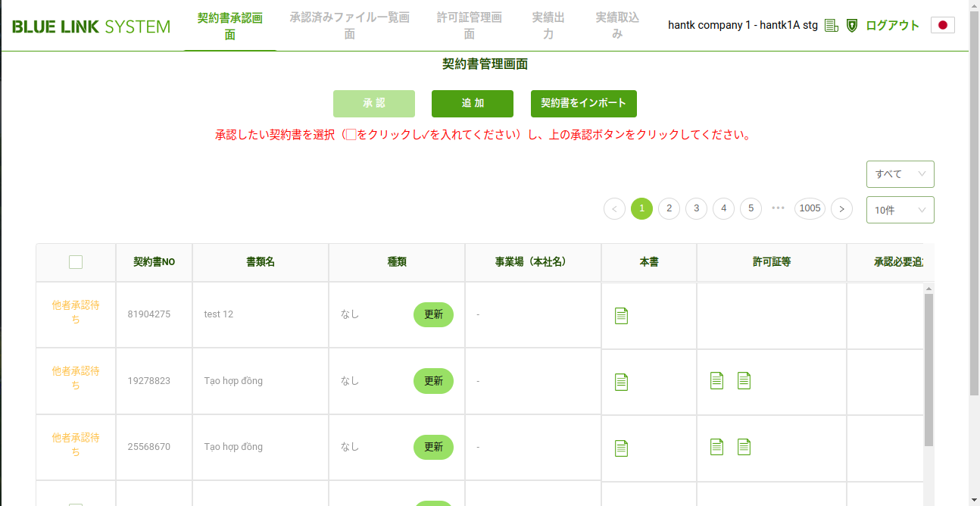The width and height of the screenshot is (980, 506).
Task: Go to next page with right arrow
Action: pos(841,208)
